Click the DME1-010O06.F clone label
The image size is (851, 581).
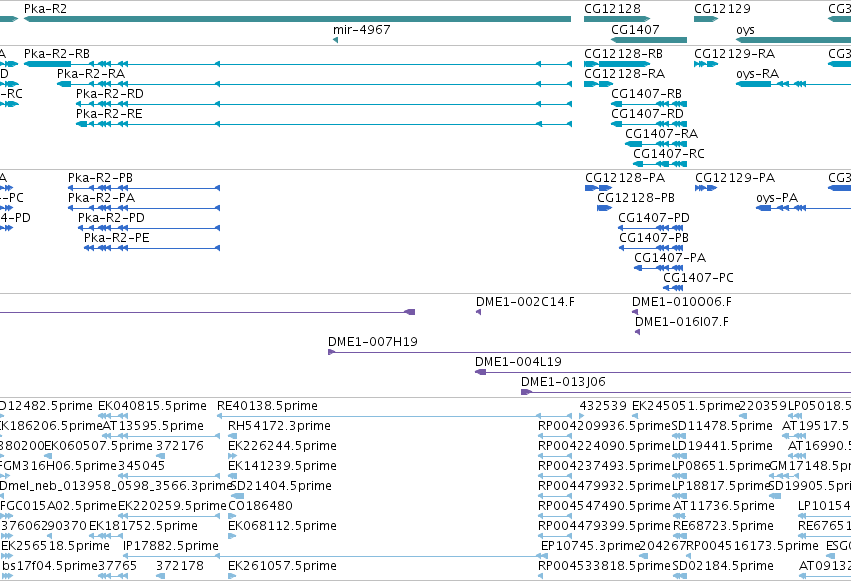[x=682, y=302]
